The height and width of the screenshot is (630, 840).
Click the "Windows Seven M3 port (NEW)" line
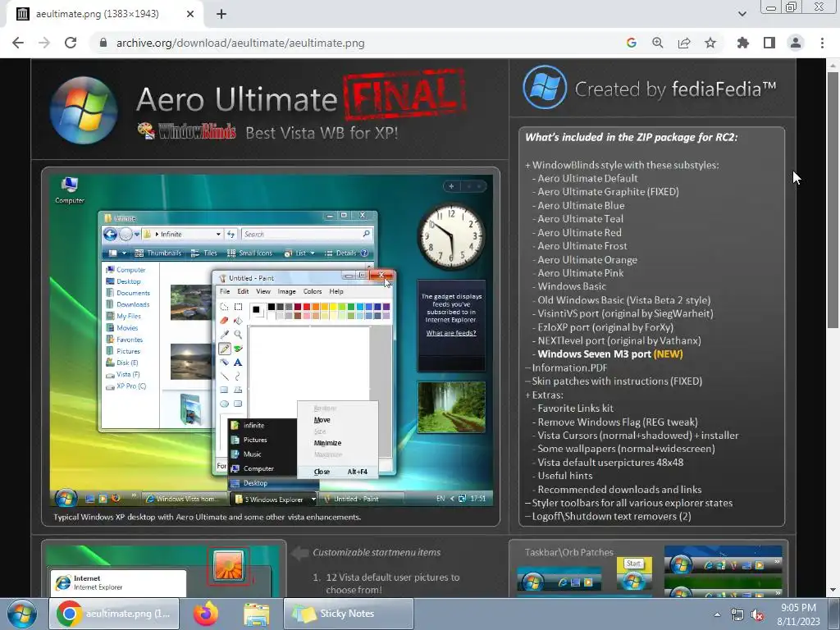pyautogui.click(x=610, y=354)
